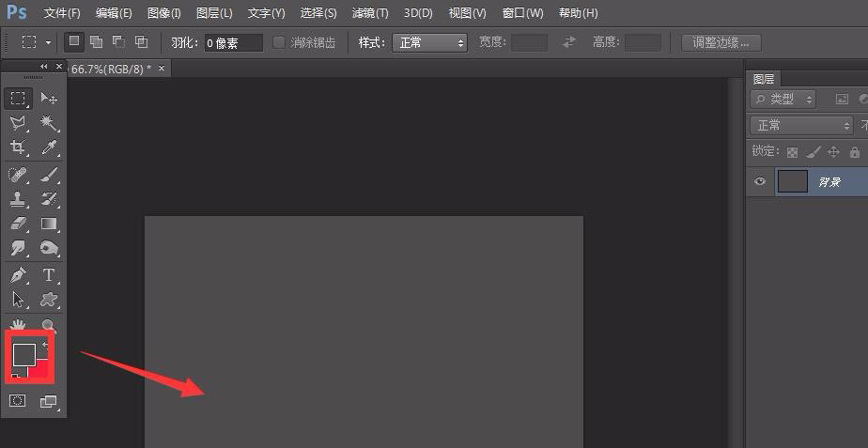The image size is (868, 448).
Task: Select the Brush tool
Action: [49, 175]
